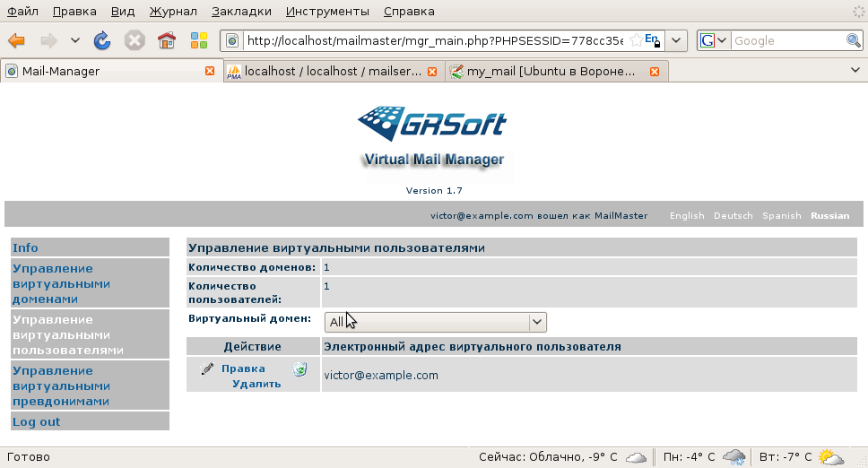Open the list-all-tabs dropdown arrow
The height and width of the screenshot is (468, 868).
[855, 70]
